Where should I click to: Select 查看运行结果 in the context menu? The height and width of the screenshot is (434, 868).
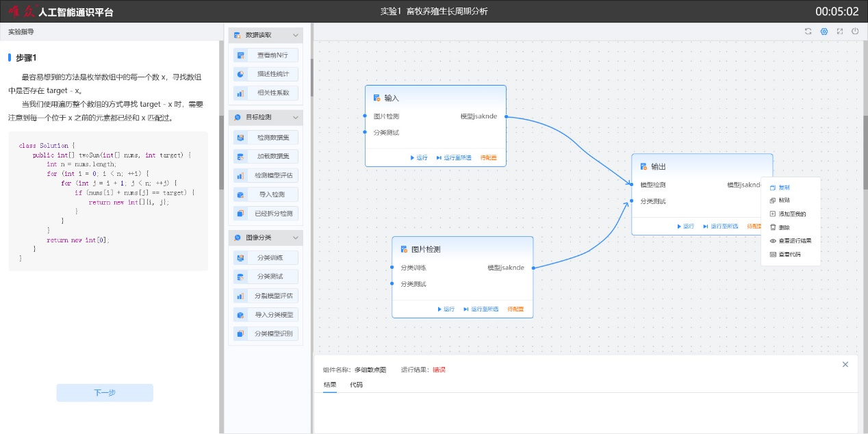click(x=794, y=241)
